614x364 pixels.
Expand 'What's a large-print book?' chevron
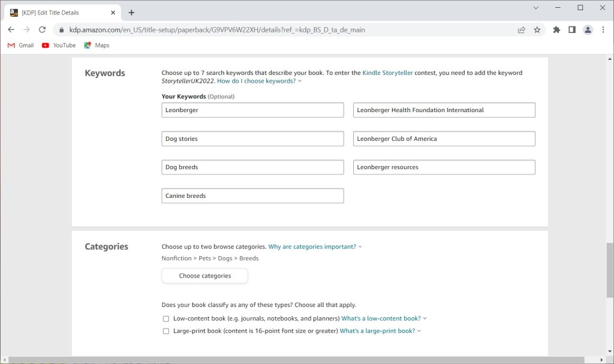(x=418, y=331)
